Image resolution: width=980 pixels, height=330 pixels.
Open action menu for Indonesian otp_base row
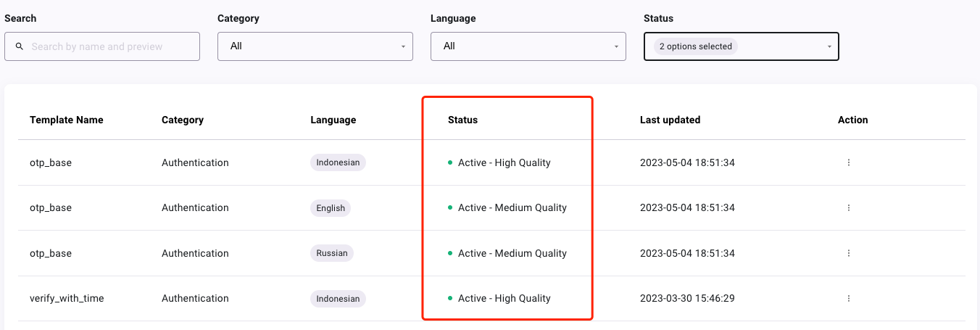pos(848,162)
